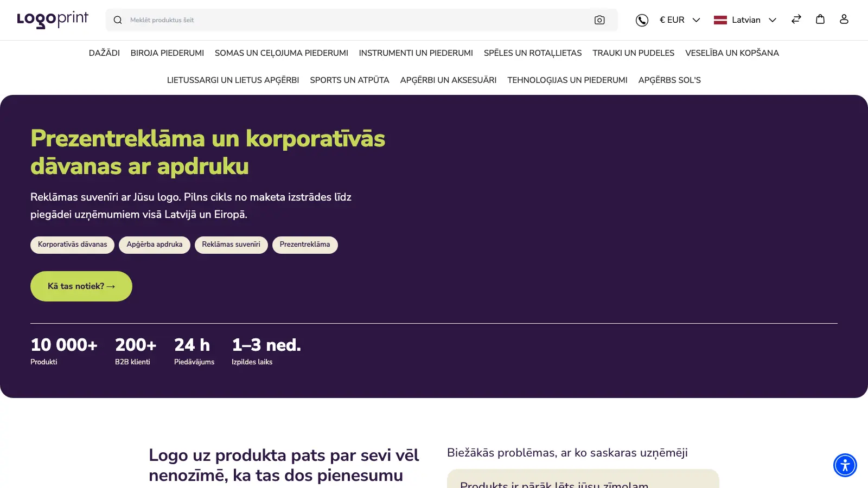Expand the EUR currency dropdown
This screenshot has width=868, height=488.
(680, 20)
